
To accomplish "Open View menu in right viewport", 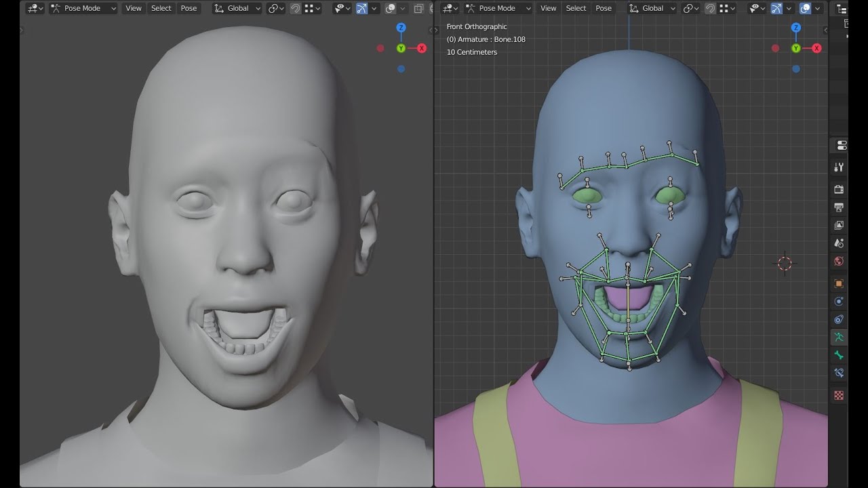I will pyautogui.click(x=549, y=8).
